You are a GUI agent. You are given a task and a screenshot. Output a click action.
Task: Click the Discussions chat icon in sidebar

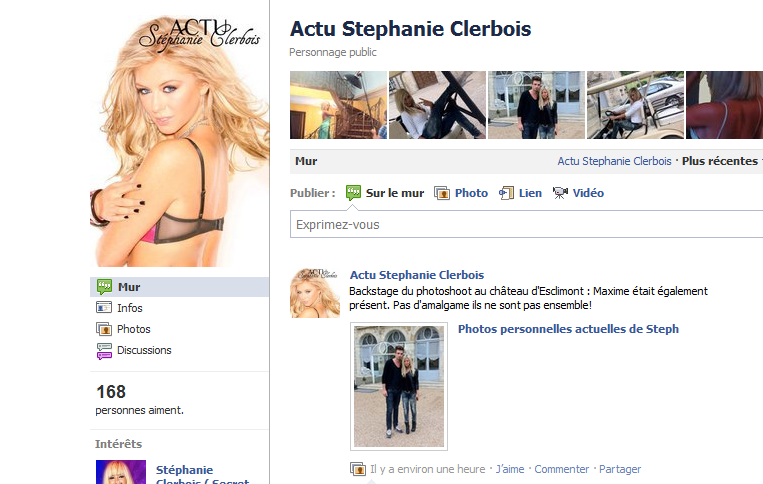pyautogui.click(x=104, y=351)
